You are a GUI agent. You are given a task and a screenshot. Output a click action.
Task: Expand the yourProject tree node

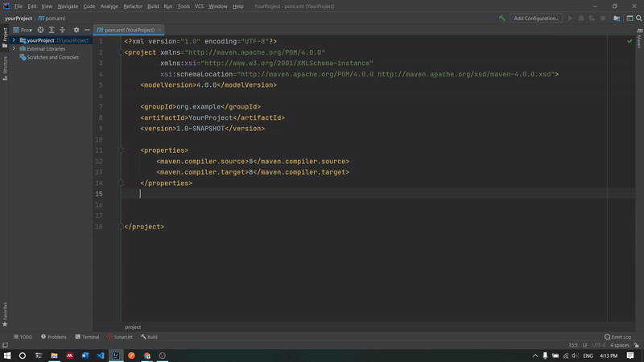coord(14,40)
